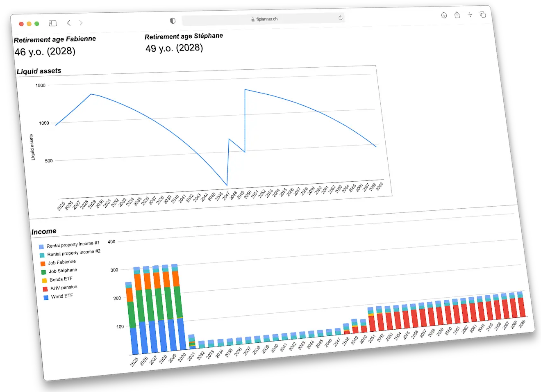Click the 2025 World ETF blue bar segment
541x392 pixels.
[134, 341]
